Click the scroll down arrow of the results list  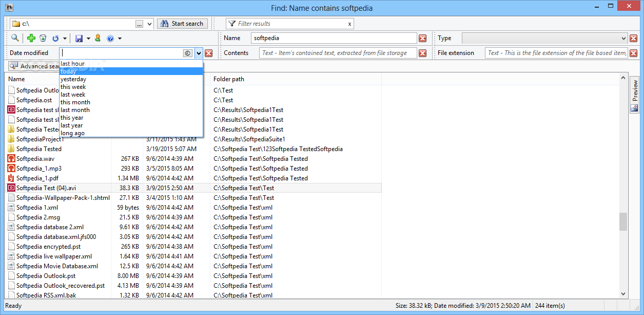click(623, 293)
